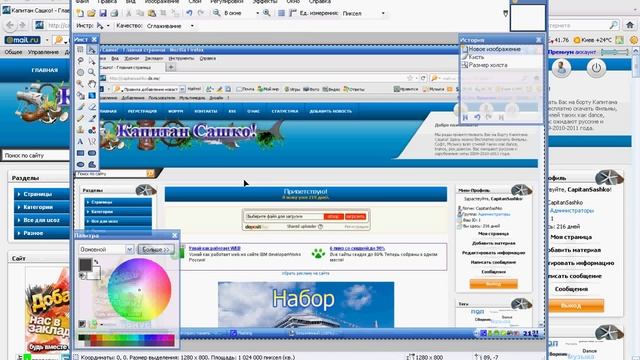Click the Print toolbar icon
640x360 pixels.
[114, 13]
